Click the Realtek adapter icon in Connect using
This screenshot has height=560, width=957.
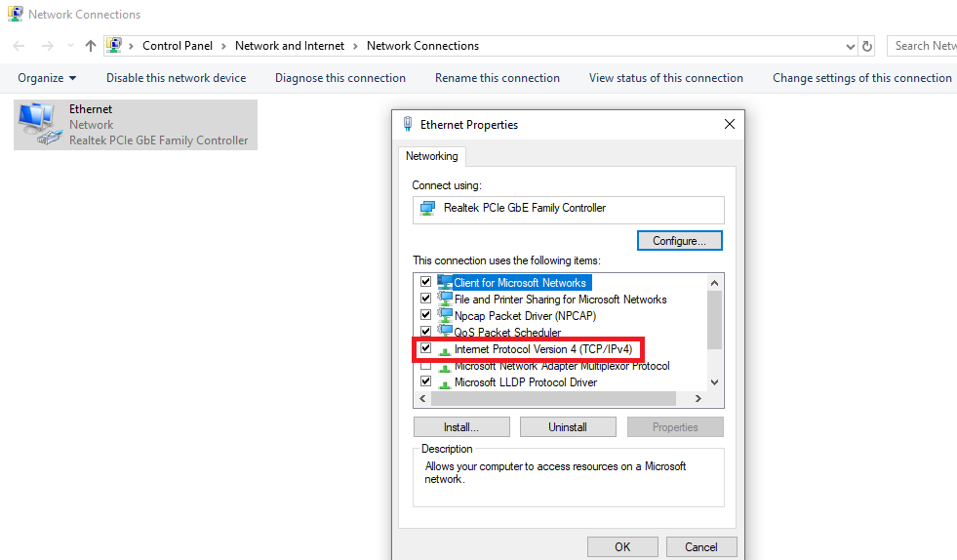point(428,208)
